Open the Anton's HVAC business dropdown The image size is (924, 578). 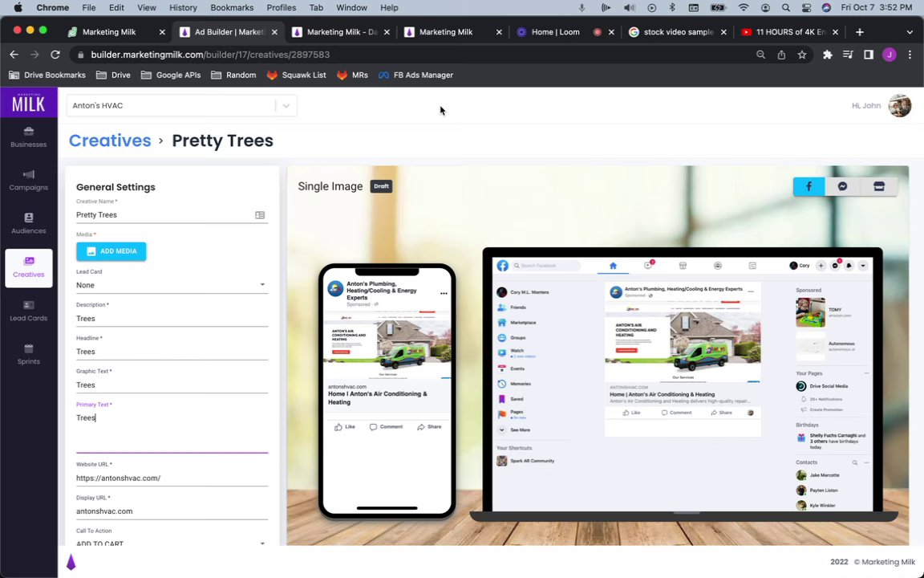click(181, 106)
